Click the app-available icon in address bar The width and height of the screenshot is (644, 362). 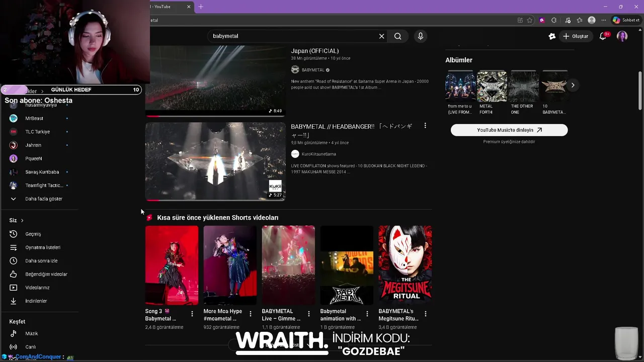click(x=520, y=20)
